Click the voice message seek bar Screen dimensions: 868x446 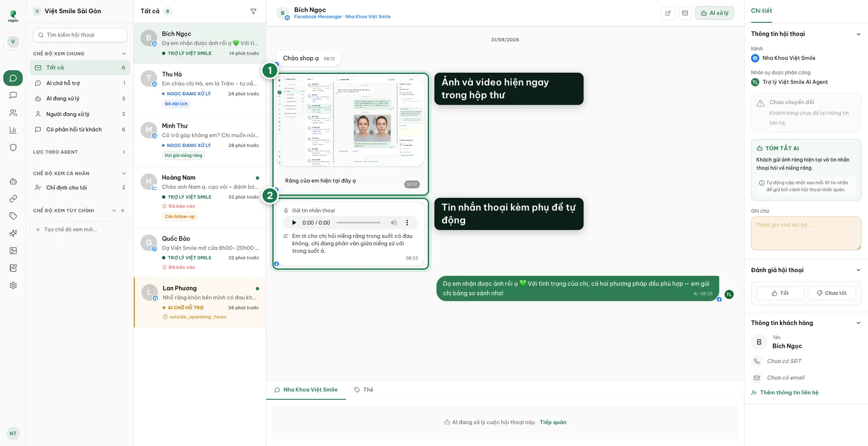pos(359,223)
